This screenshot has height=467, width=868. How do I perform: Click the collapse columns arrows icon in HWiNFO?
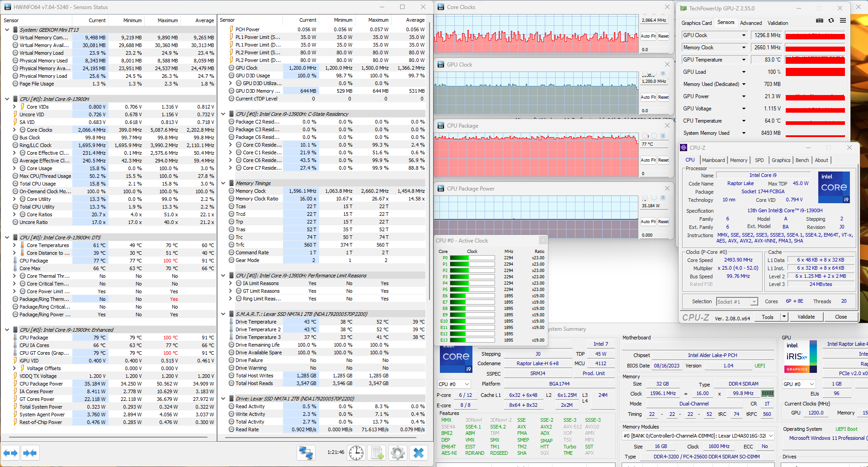(x=30, y=453)
